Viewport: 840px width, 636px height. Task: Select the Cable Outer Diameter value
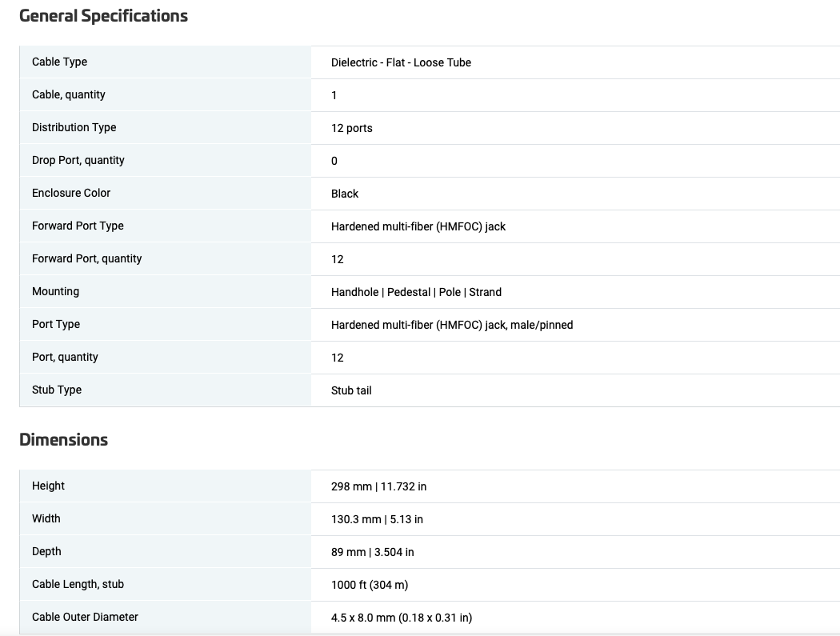[402, 618]
